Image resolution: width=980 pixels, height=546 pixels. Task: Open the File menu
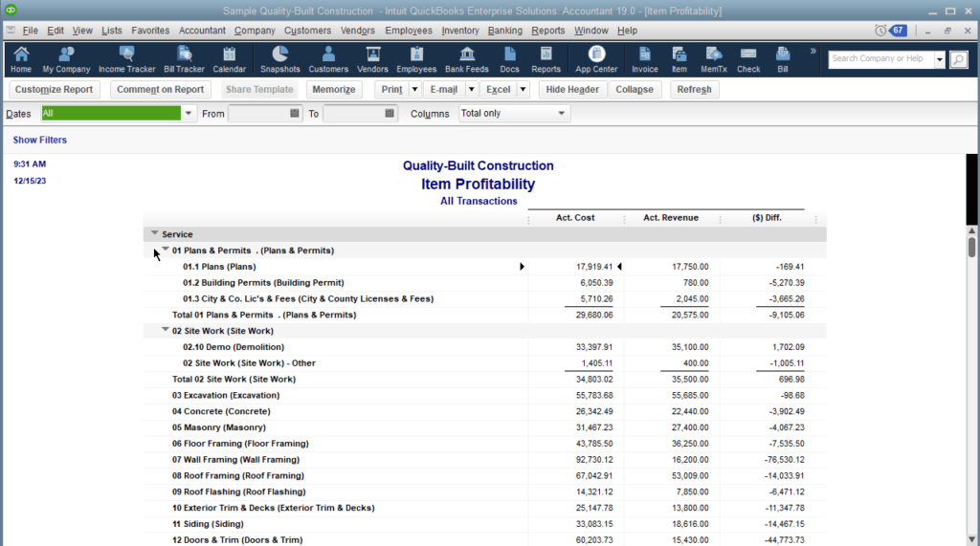pos(30,30)
